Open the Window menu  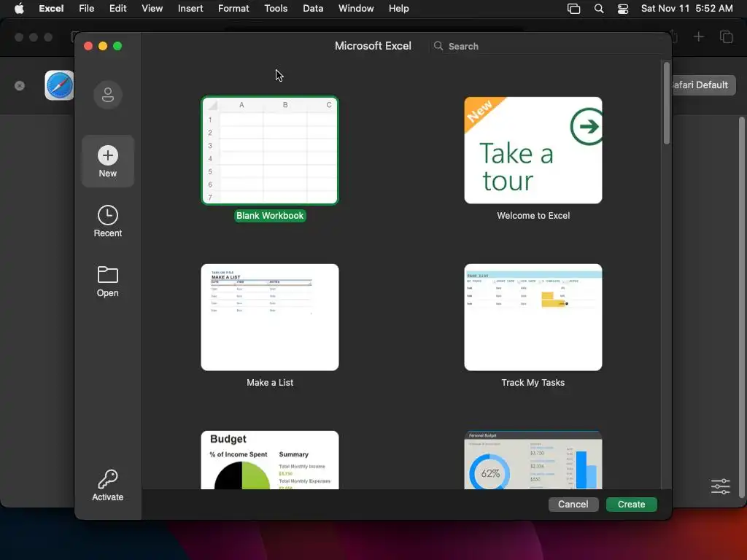[356, 9]
